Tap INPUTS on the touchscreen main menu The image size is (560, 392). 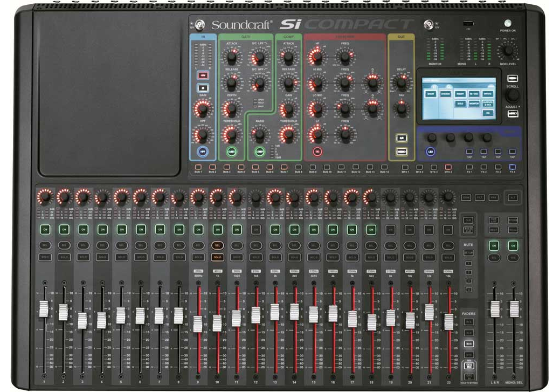coord(488,94)
